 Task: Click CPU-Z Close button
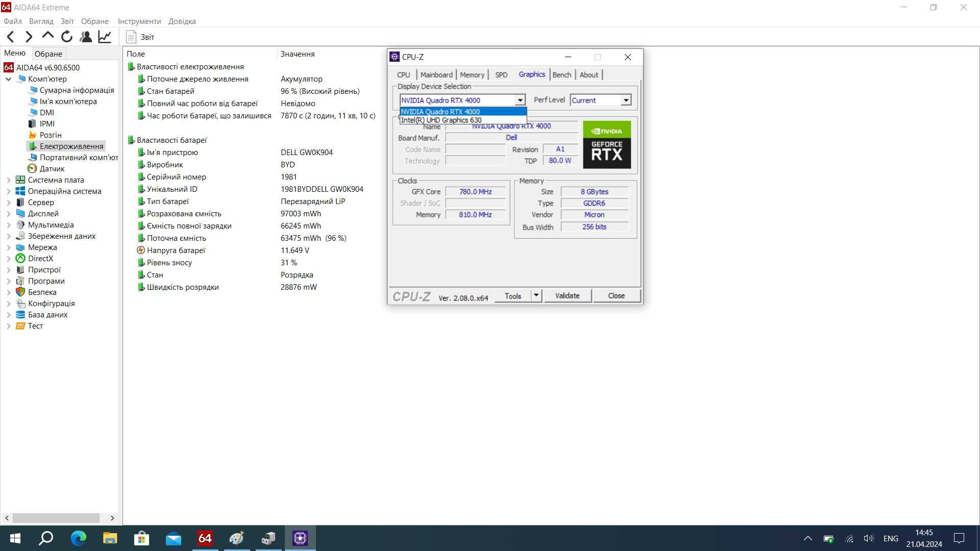pyautogui.click(x=617, y=296)
